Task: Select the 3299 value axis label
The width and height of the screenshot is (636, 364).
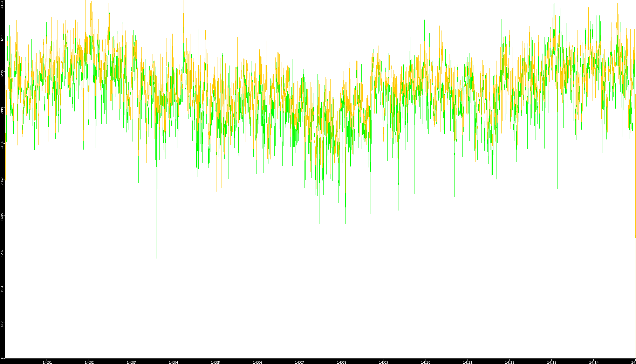Action: 2,74
